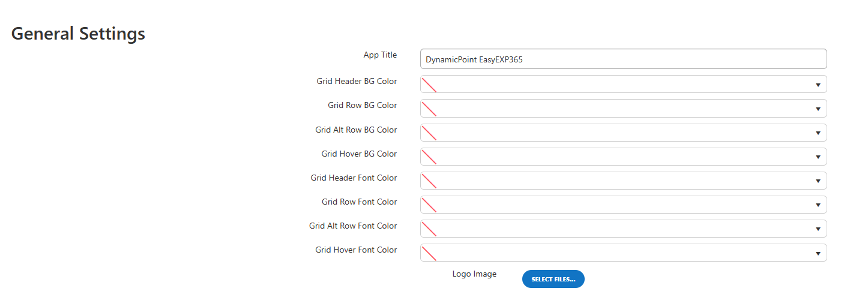Expand the Grid Alt Row BG Color arrow
This screenshot has width=868, height=294.
818,133
